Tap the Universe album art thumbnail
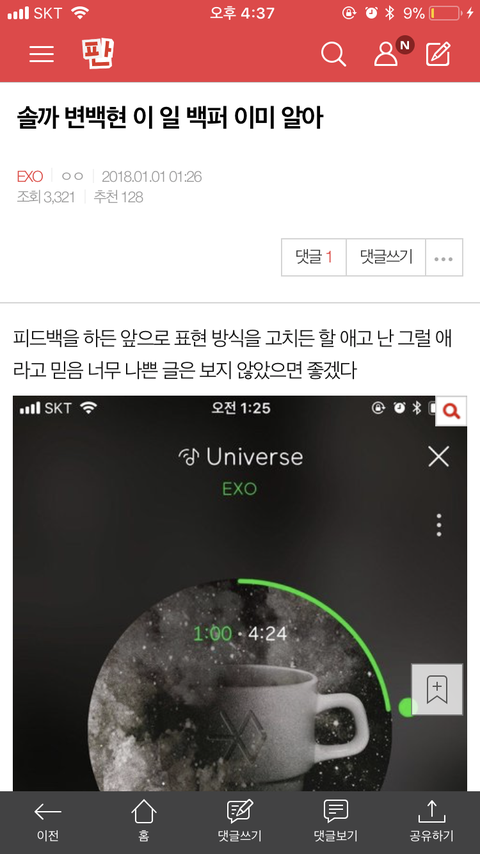Viewport: 480px width, 854px height. point(240,686)
